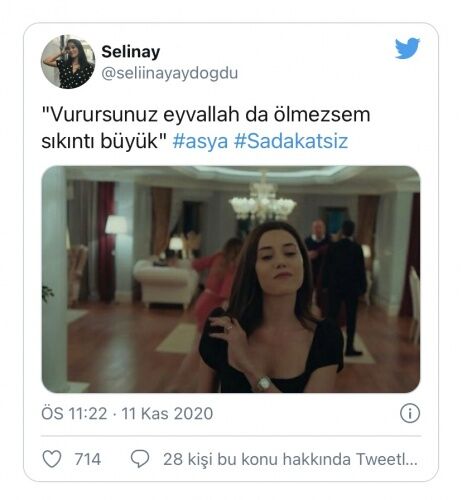Follow the #asya hashtag
Screen dimensions: 461x500
(x=200, y=141)
